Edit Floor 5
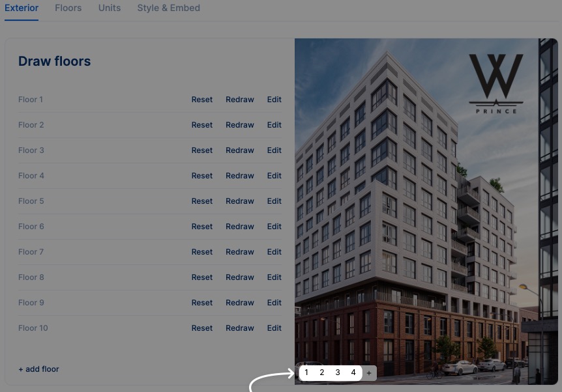The image size is (562, 392). (274, 201)
